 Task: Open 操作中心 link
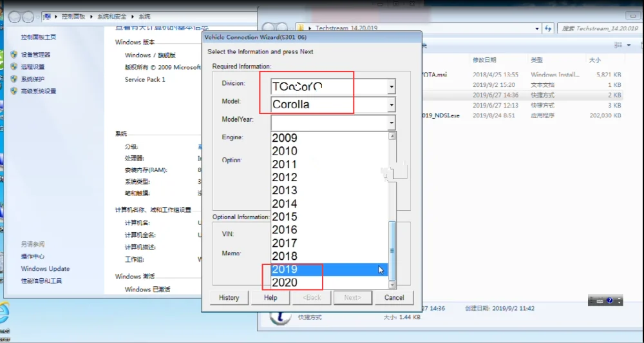(33, 256)
